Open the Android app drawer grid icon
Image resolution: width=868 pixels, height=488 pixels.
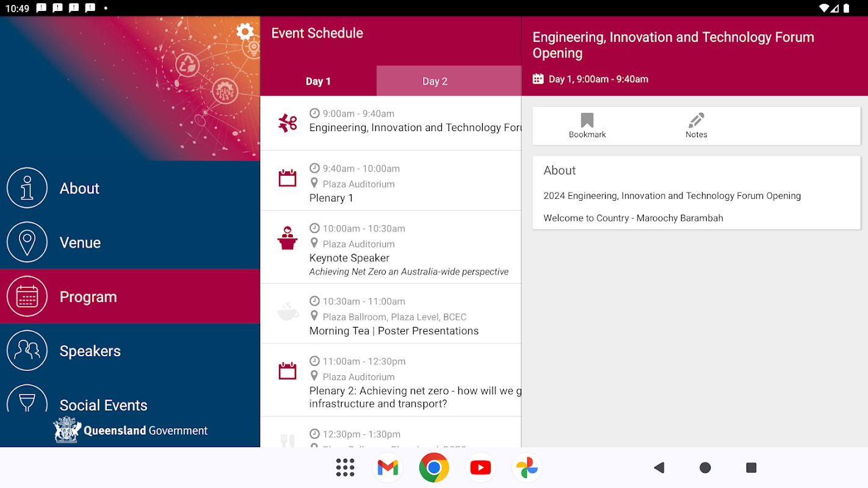point(345,468)
